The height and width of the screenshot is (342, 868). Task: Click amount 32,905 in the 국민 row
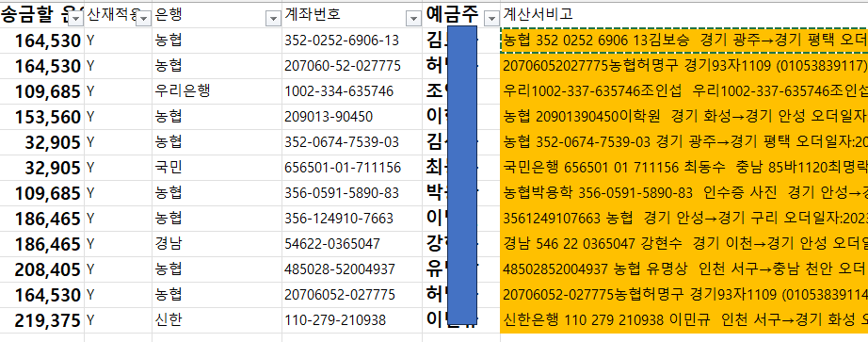42,168
